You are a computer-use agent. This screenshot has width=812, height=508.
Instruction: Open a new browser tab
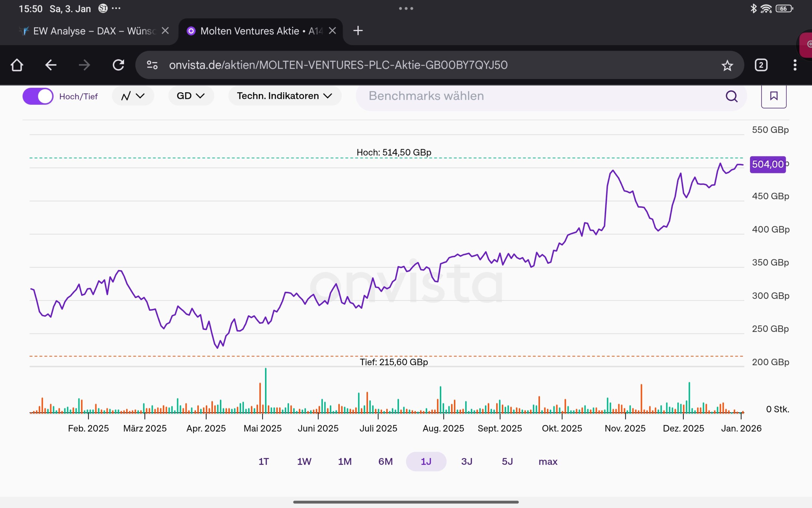pos(358,31)
